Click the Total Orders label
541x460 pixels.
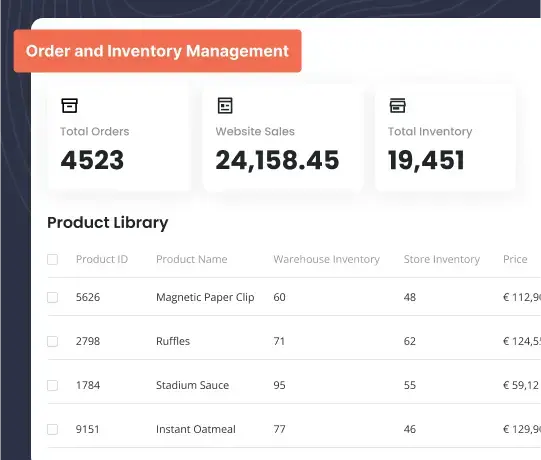click(95, 131)
